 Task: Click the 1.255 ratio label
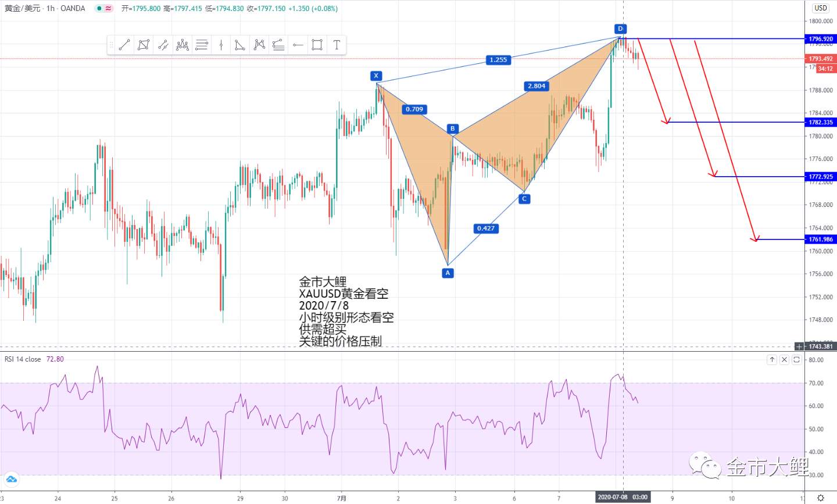(x=498, y=59)
